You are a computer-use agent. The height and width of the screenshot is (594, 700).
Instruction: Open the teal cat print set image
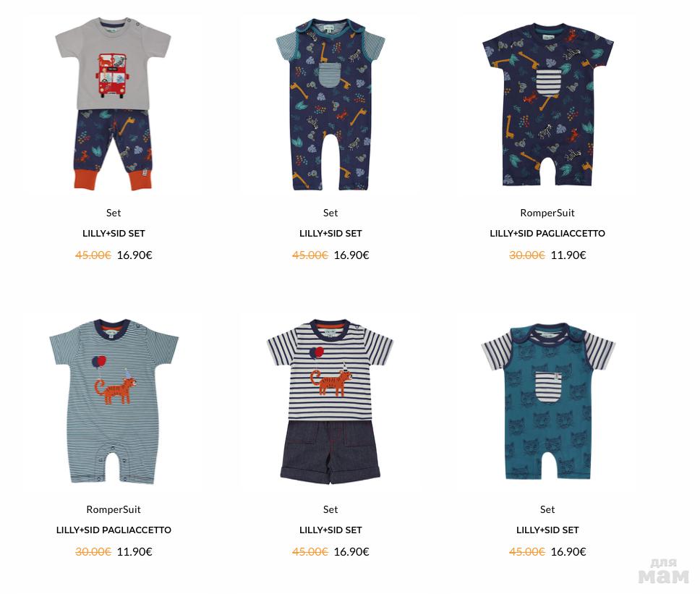[547, 401]
